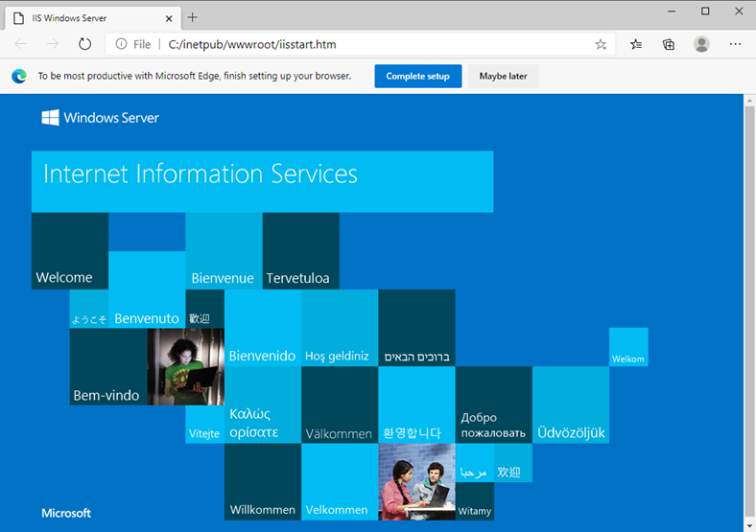This screenshot has width=756, height=532.
Task: Minimize the Edge browser window
Action: click(672, 12)
